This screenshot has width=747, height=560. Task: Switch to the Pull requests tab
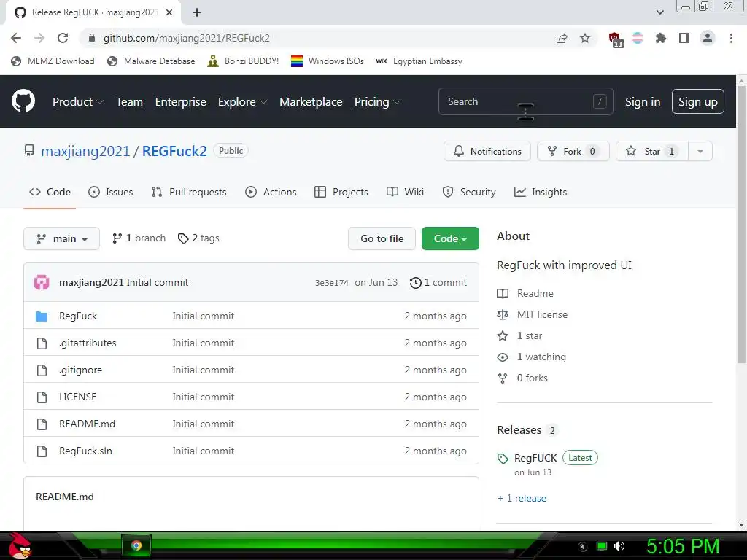(189, 192)
